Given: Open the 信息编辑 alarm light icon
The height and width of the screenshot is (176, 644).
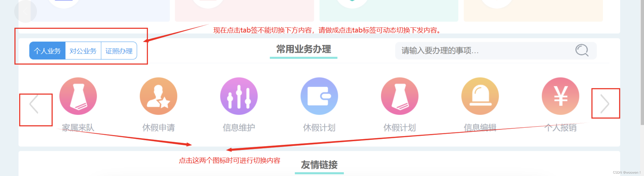Looking at the screenshot, I should point(480,96).
